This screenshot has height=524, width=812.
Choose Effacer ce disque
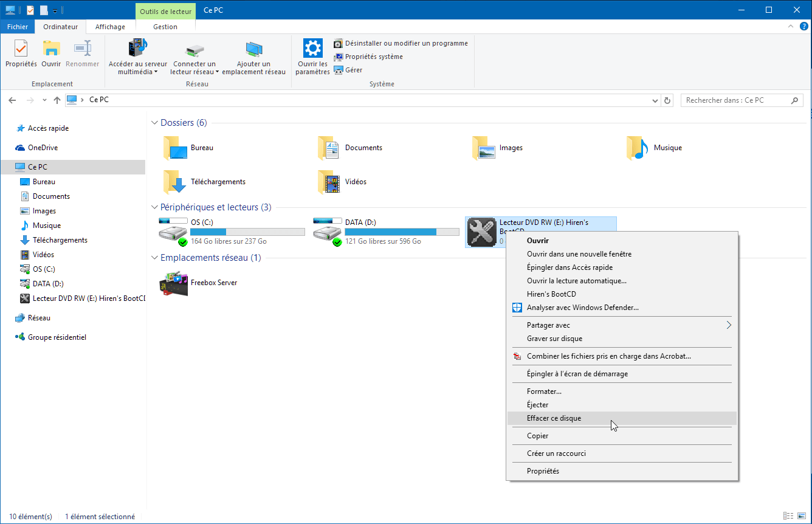click(622, 418)
